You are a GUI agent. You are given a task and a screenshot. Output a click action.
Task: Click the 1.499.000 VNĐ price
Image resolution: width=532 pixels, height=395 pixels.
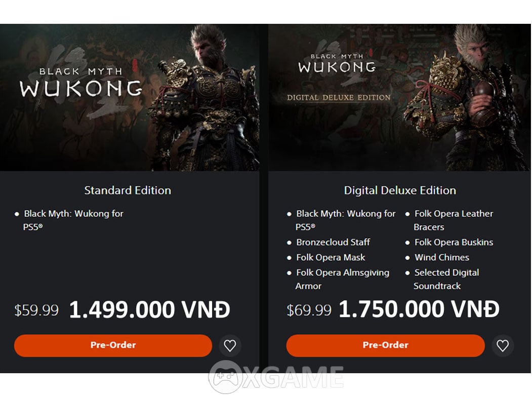click(150, 309)
